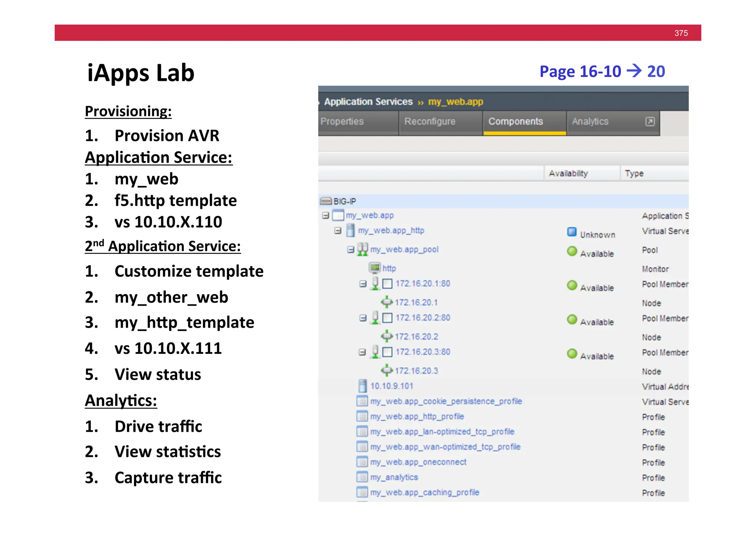
Task: Open the http monitor link
Action: pyautogui.click(x=389, y=268)
